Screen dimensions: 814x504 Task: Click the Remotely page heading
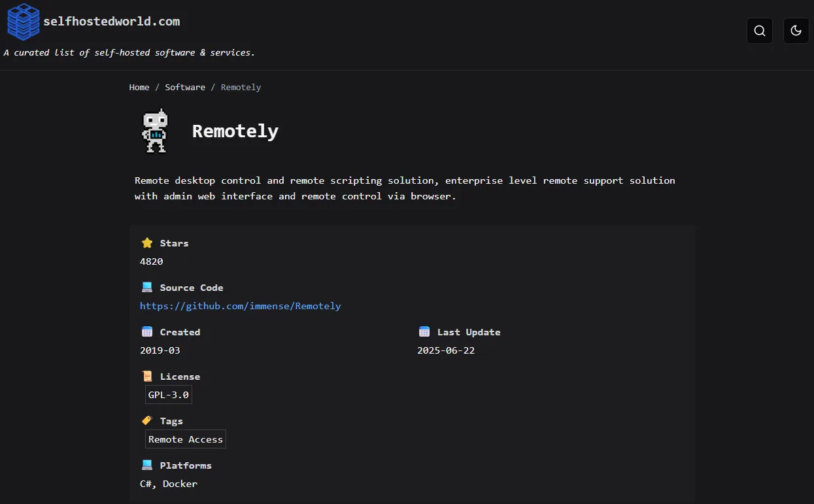tap(235, 131)
